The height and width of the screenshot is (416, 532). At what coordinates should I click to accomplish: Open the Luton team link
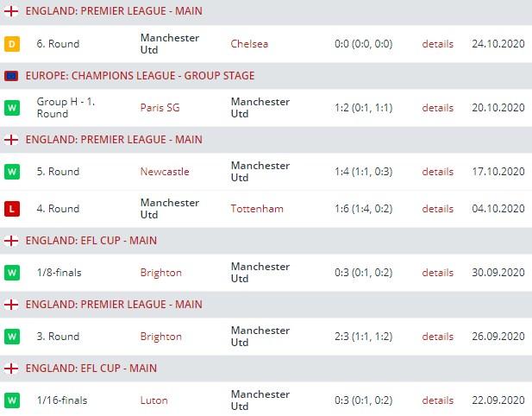coord(153,400)
